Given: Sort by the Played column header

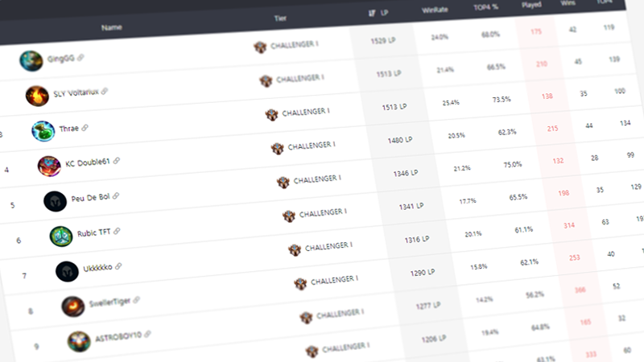Looking at the screenshot, I should coord(531,5).
